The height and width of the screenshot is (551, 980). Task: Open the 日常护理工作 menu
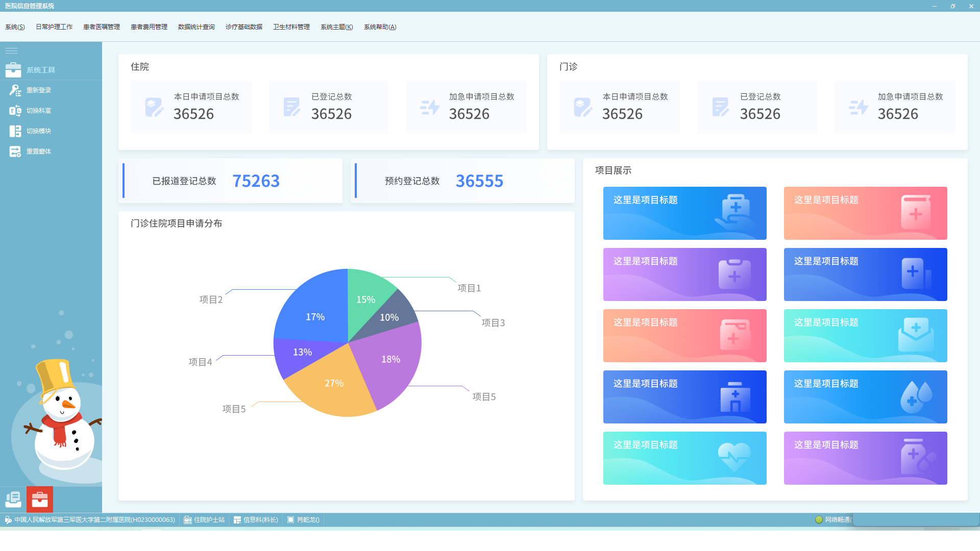pyautogui.click(x=54, y=27)
